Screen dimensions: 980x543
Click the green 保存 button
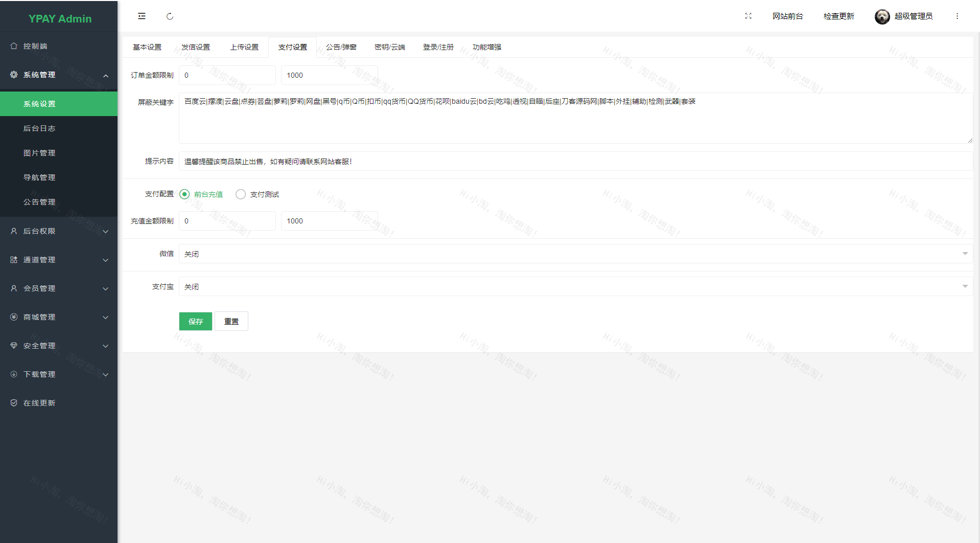coord(195,322)
